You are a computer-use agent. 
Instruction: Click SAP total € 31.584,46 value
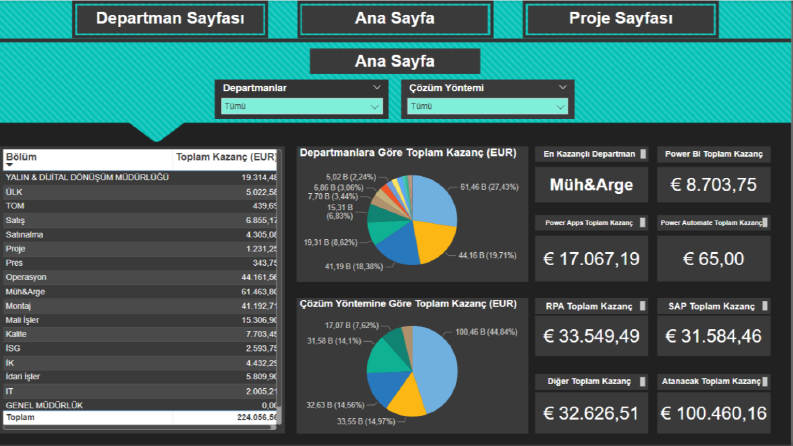click(714, 336)
